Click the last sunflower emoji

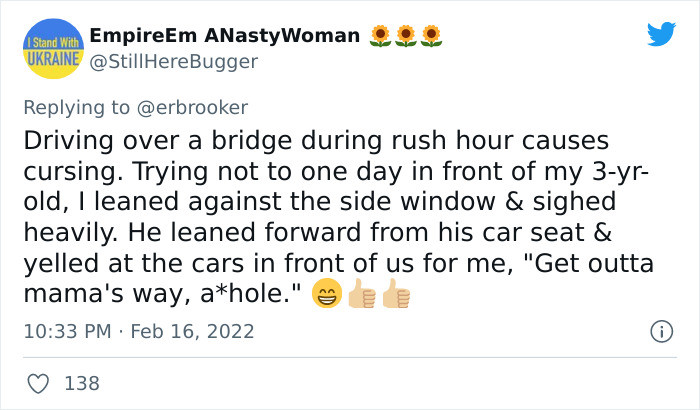[x=431, y=37]
